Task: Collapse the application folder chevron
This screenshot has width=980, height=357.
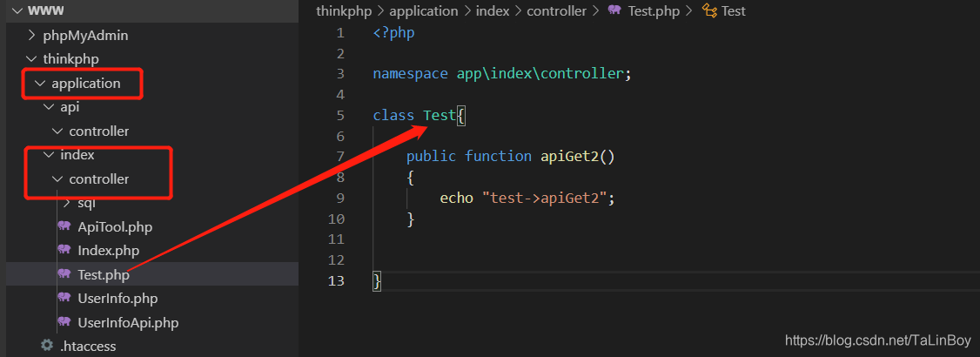Action: click(x=40, y=83)
